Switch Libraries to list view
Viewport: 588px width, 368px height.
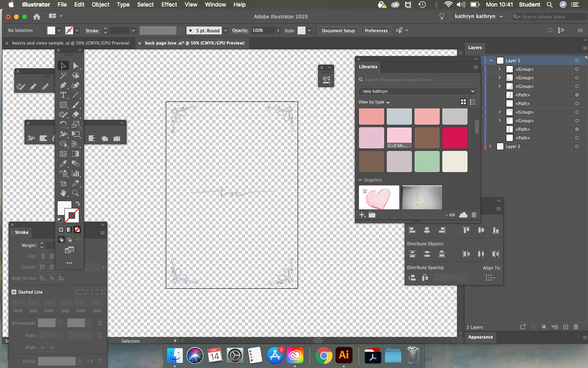click(x=472, y=102)
